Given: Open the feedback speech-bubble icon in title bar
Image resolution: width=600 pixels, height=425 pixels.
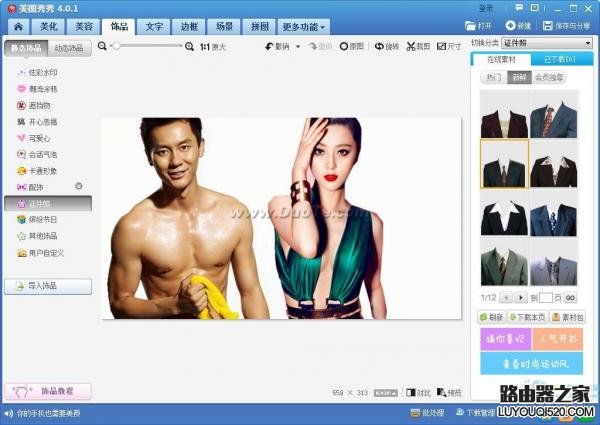Looking at the screenshot, I should [519, 8].
